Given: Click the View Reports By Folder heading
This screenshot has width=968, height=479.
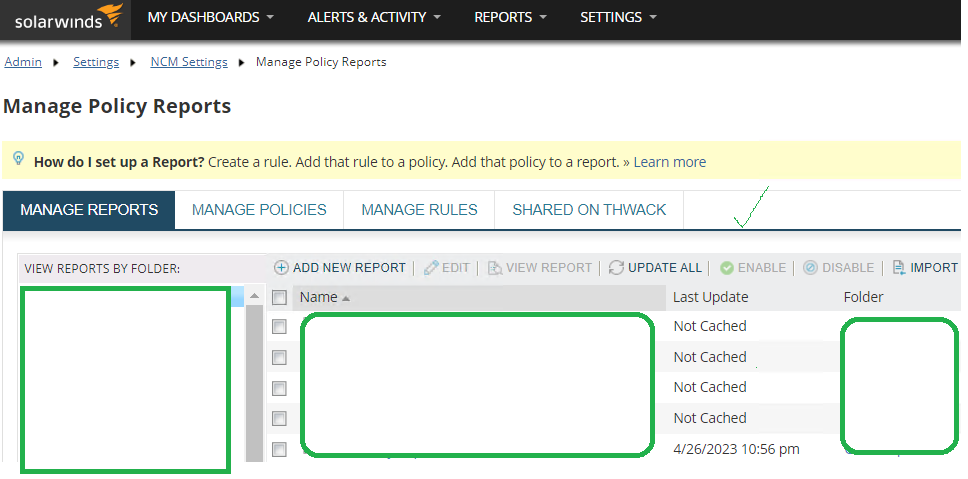Looking at the screenshot, I should 102,269.
